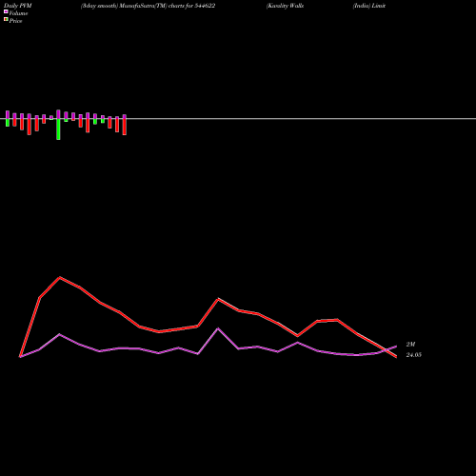Click the highest spike of the magenta volume line
Image resolution: width=476 pixels, height=476 pixels.
(218, 328)
